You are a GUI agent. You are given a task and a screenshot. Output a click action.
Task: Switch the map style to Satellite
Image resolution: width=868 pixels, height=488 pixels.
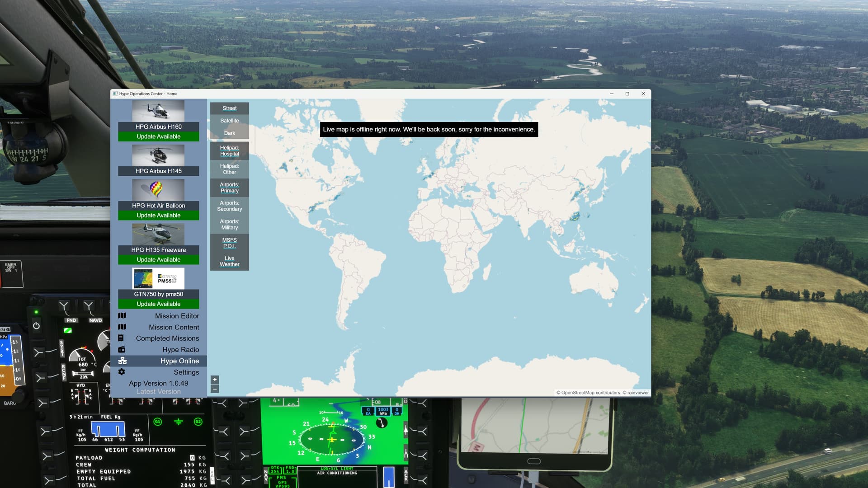point(229,121)
